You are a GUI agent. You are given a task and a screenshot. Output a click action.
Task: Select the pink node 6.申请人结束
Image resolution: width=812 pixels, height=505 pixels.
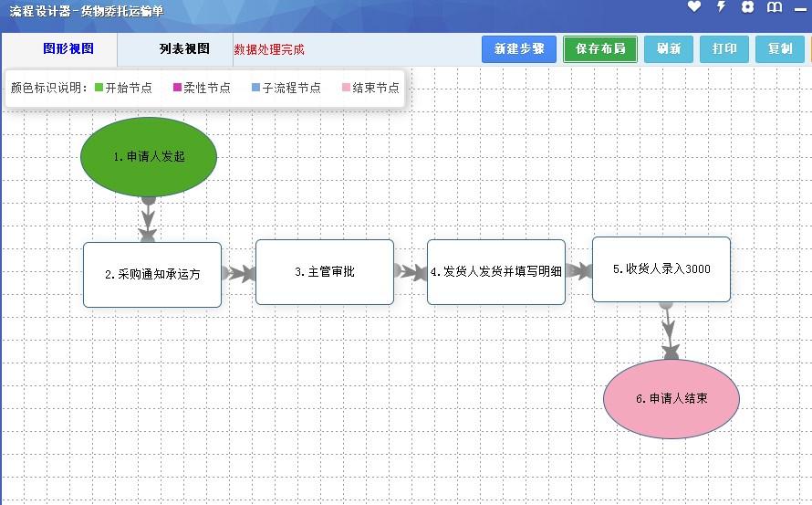coord(671,399)
